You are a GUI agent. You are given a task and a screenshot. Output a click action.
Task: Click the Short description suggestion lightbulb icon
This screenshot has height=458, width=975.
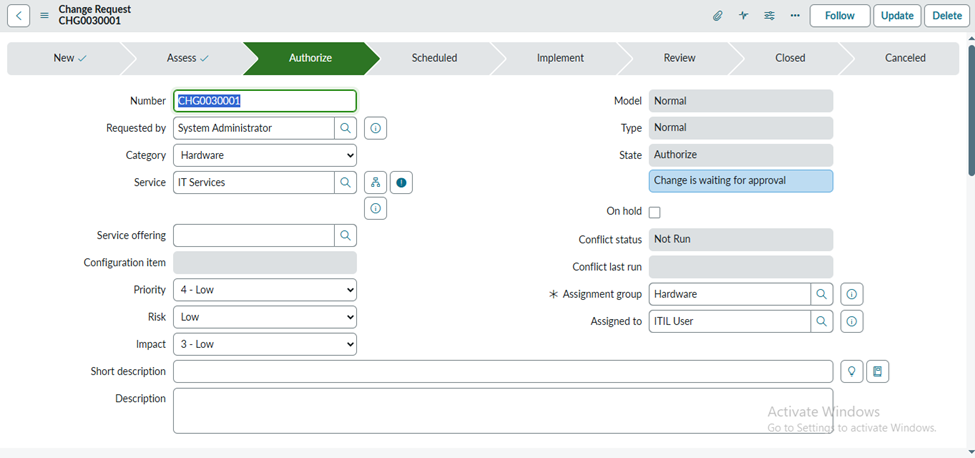coord(851,371)
